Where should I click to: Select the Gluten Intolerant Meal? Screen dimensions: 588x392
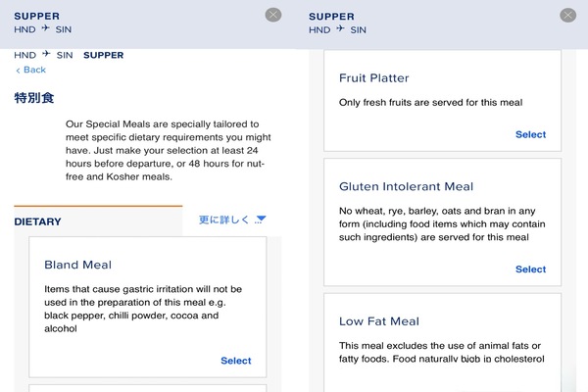[x=530, y=269]
